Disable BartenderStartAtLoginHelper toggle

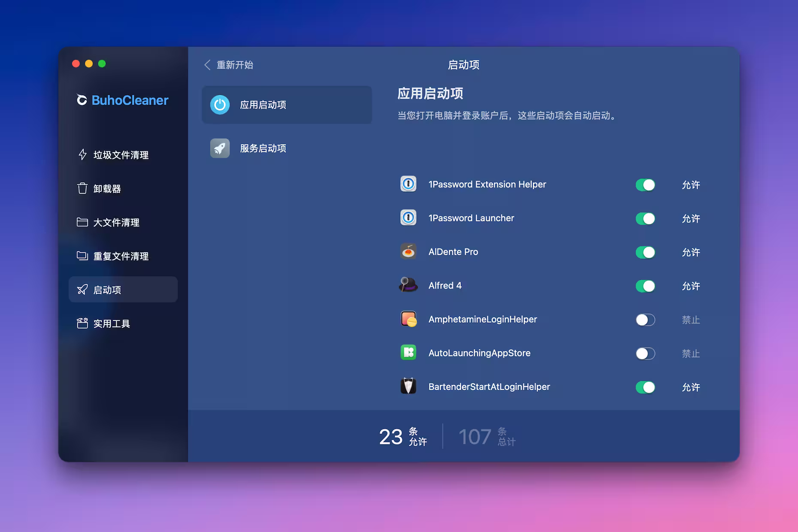click(645, 387)
